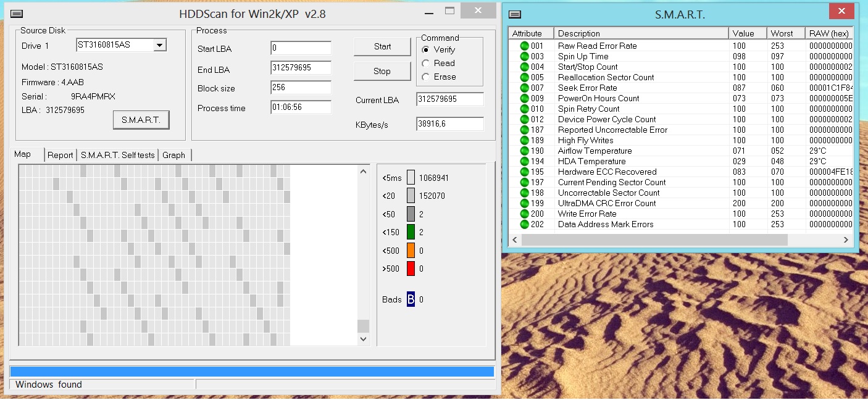This screenshot has width=868, height=400.
Task: Click S.M.A.R.T. window system menu icon
Action: click(514, 15)
